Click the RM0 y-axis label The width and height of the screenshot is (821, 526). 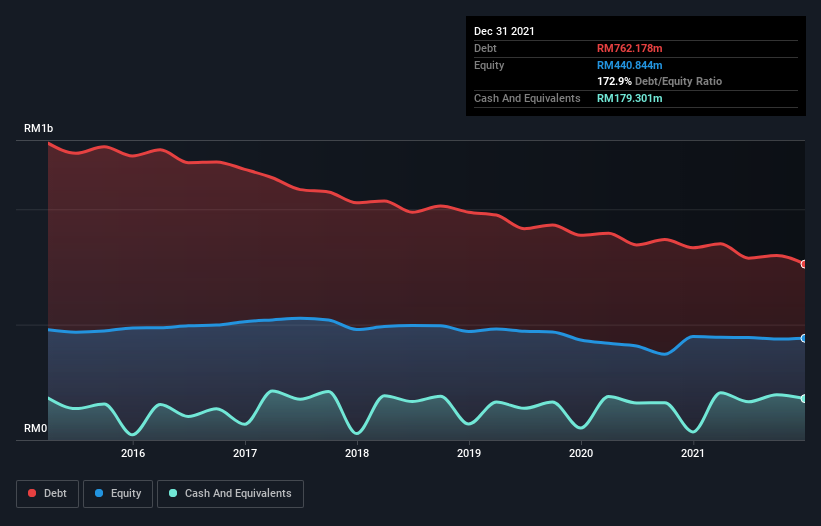[36, 428]
